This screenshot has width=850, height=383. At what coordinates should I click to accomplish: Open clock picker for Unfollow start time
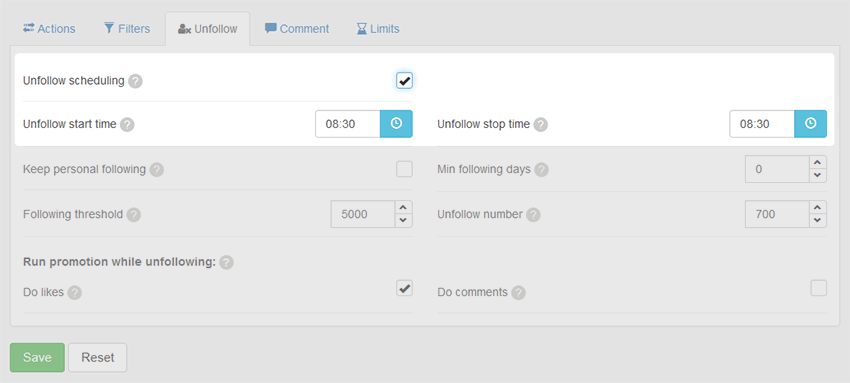396,124
